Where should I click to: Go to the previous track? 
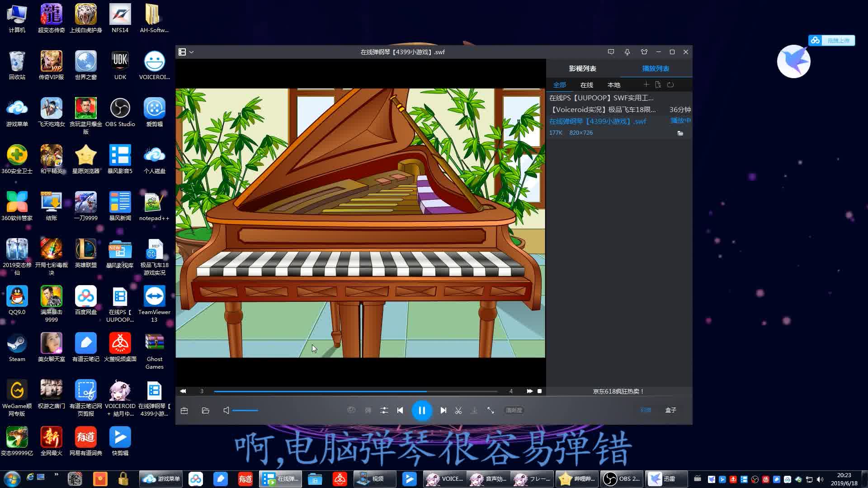click(400, 410)
